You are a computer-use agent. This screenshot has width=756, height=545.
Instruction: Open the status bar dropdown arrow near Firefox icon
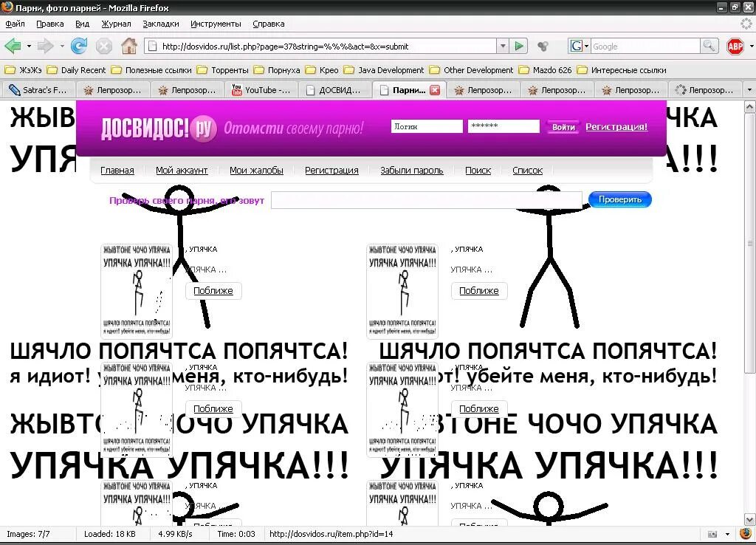pos(727,535)
